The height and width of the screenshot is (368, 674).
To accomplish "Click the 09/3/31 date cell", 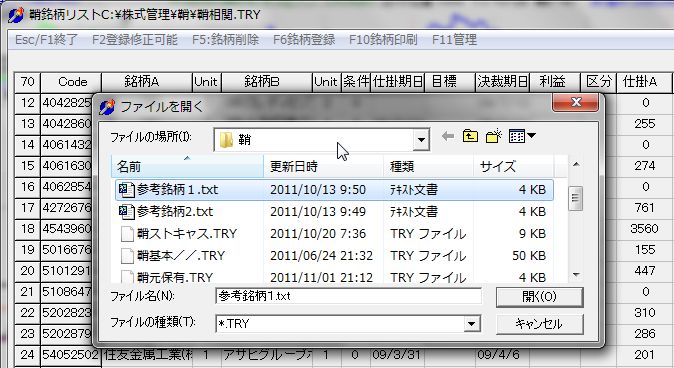I will tap(398, 355).
